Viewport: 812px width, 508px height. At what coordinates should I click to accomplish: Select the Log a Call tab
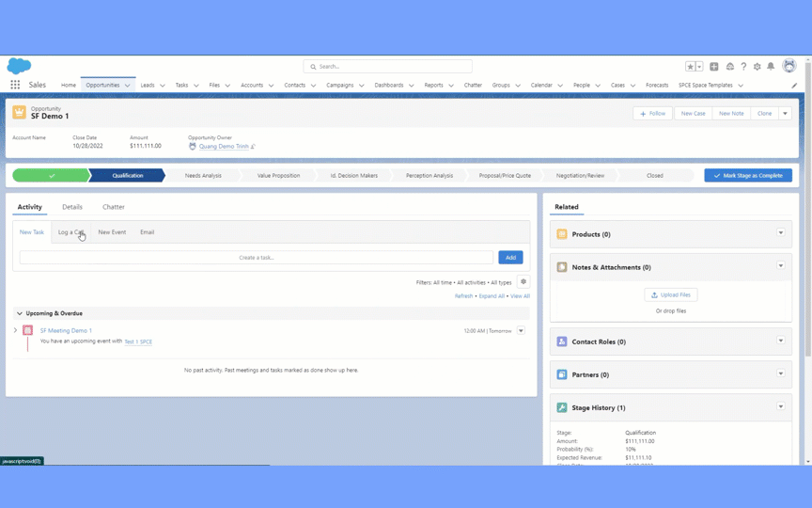pos(70,232)
